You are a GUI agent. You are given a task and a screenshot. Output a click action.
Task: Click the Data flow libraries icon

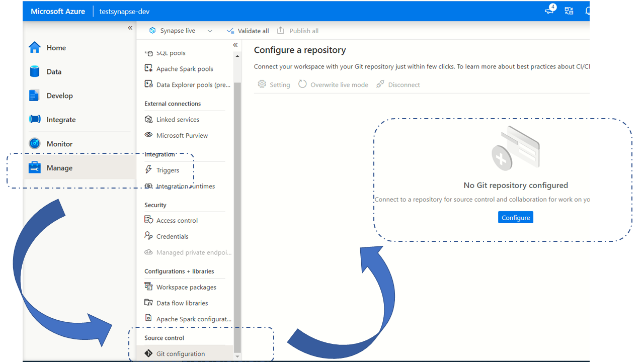pos(148,303)
